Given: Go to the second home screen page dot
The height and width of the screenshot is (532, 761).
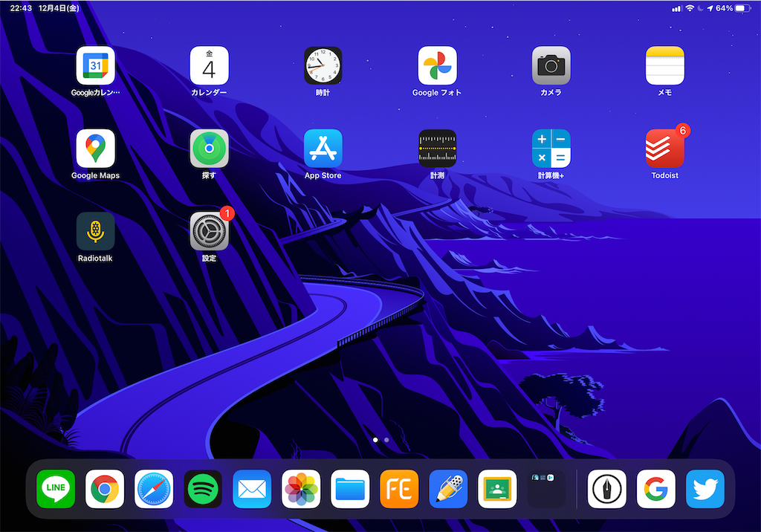Looking at the screenshot, I should click(386, 440).
